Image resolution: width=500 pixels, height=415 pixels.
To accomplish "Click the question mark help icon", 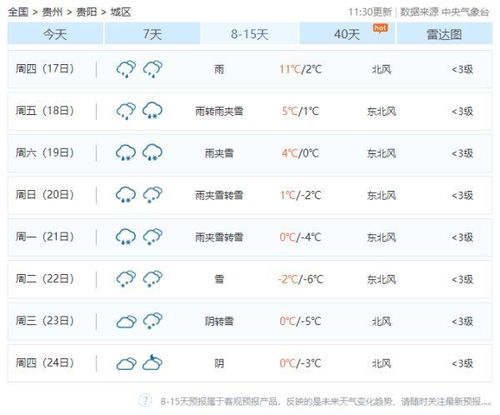I will [x=145, y=400].
